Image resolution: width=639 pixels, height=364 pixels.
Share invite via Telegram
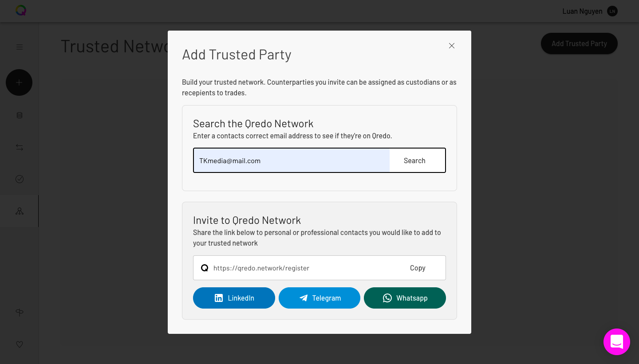tap(319, 298)
